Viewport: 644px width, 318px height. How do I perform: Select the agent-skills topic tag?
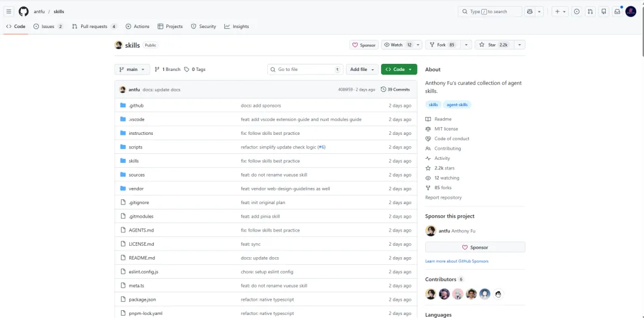[x=457, y=105]
